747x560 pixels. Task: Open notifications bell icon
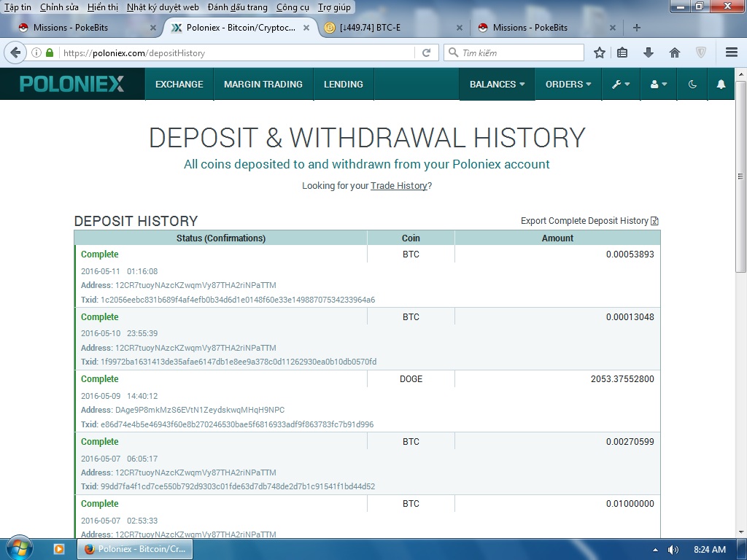coord(721,85)
